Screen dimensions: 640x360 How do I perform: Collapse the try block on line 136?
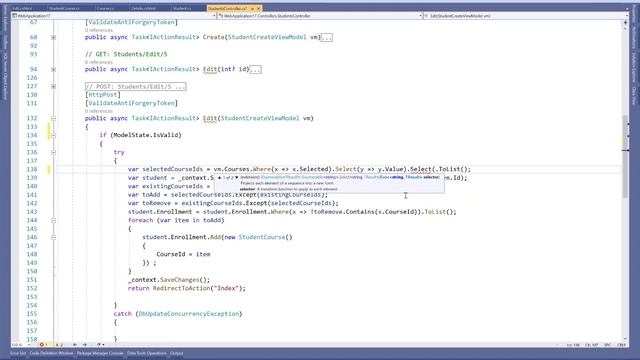click(x=53, y=152)
